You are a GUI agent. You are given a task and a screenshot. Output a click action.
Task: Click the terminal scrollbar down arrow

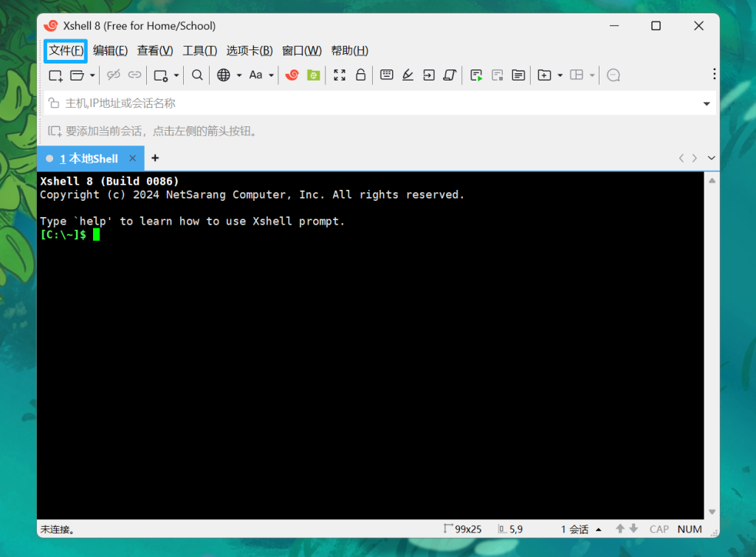pyautogui.click(x=712, y=511)
